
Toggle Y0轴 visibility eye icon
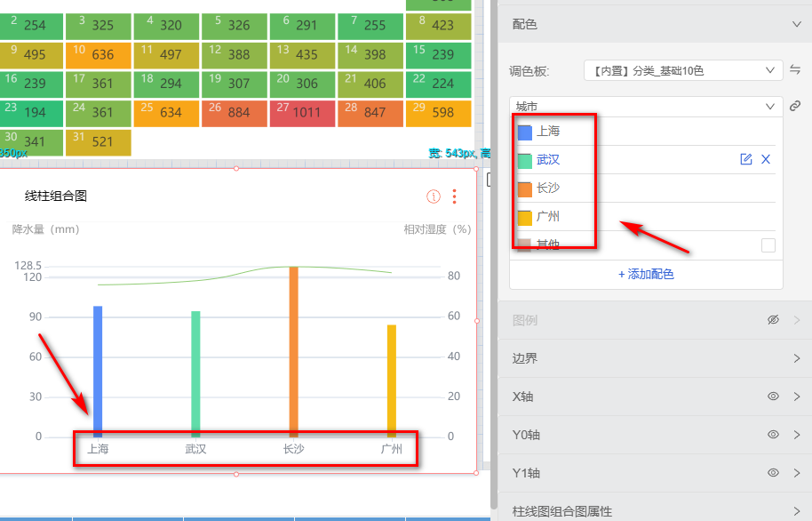click(773, 435)
